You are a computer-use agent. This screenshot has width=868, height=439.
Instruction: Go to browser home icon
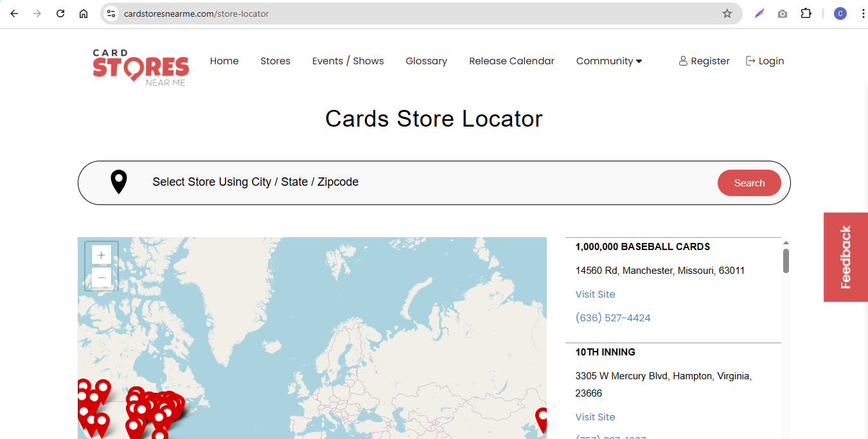[x=84, y=13]
